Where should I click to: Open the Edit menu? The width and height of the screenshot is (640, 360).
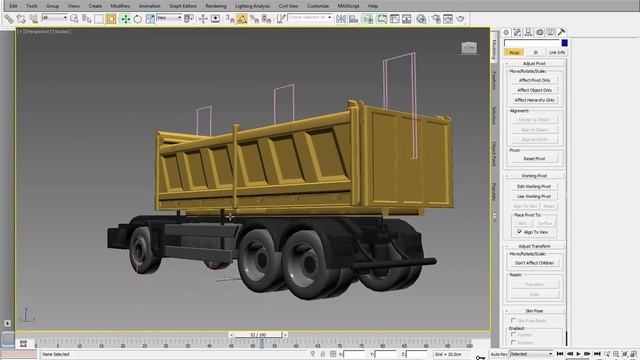coord(13,6)
